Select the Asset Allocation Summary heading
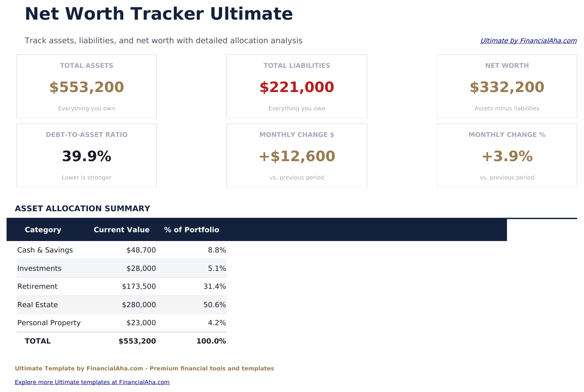Viewport: 584px width, 392px height. click(x=82, y=208)
